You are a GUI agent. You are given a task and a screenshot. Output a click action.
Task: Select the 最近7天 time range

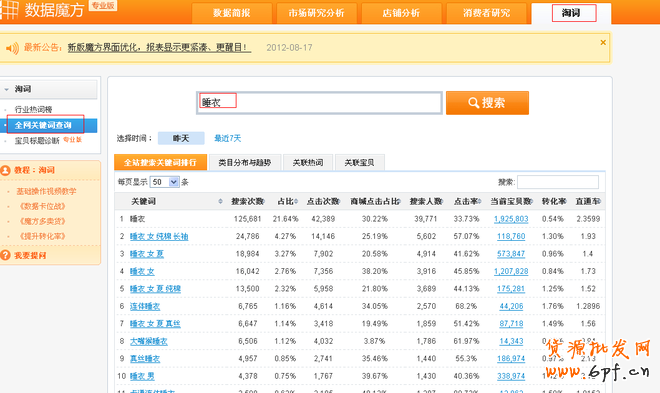228,138
